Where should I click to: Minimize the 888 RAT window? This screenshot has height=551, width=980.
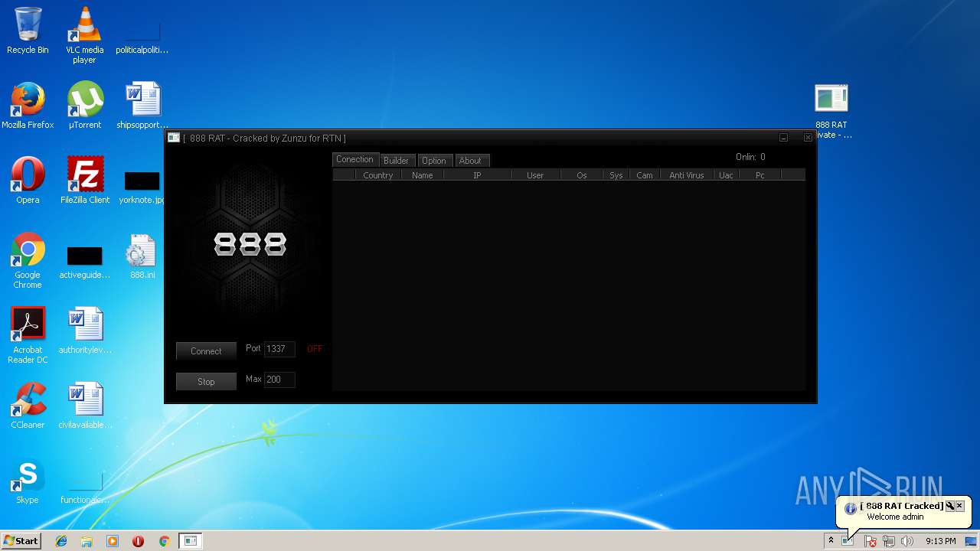coord(783,138)
